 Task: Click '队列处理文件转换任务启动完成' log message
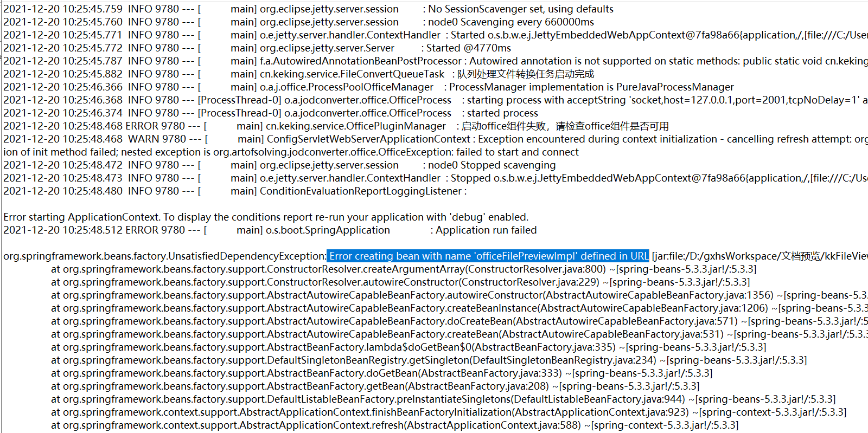coord(526,74)
